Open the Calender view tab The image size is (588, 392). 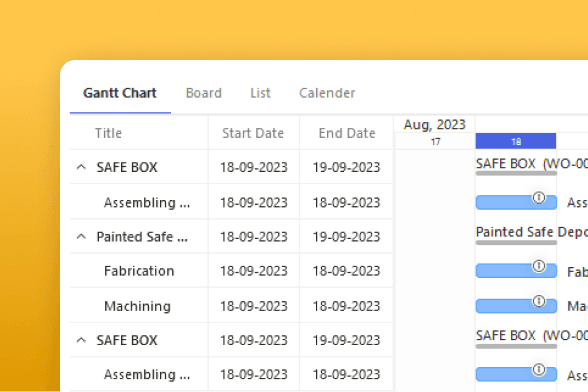[327, 93]
